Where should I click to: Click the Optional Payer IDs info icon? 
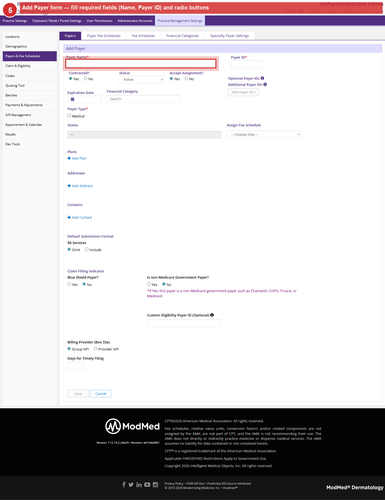[x=263, y=78]
